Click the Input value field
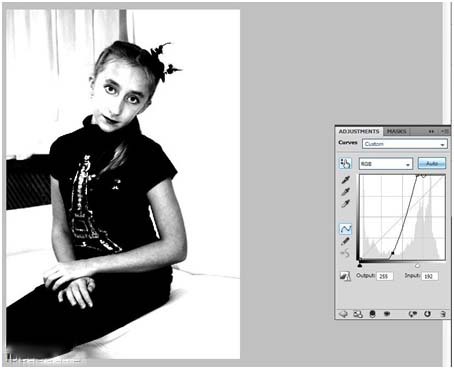Image resolution: width=454 pixels, height=369 pixels. click(x=430, y=276)
